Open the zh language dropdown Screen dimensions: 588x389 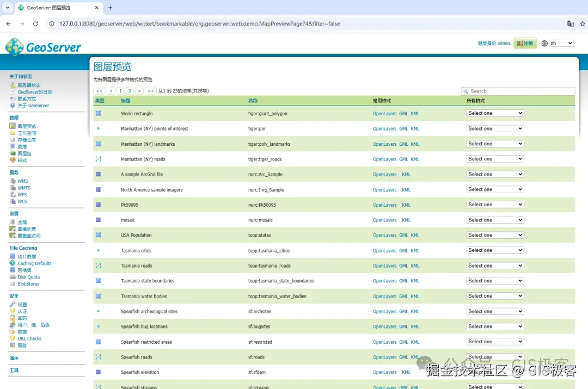click(561, 44)
